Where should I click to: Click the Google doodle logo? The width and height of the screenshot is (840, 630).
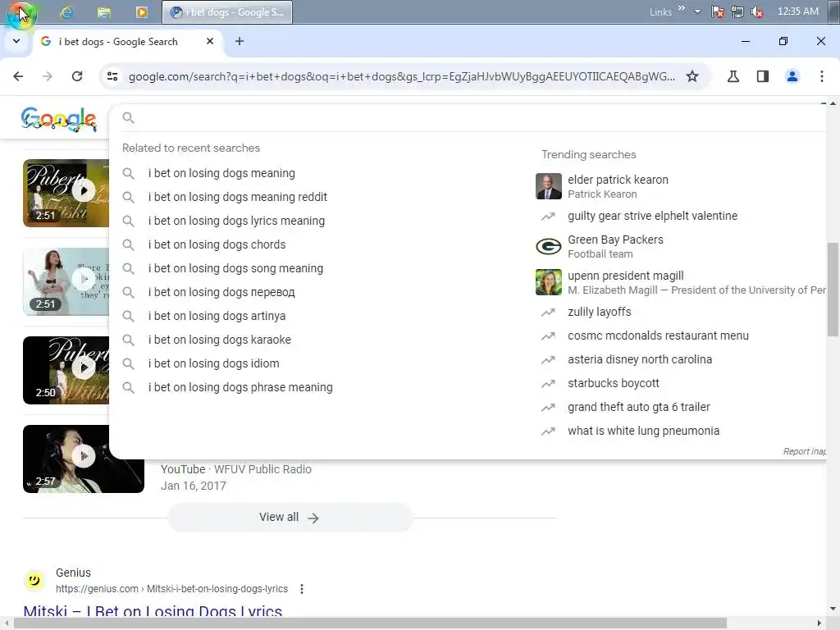tap(59, 119)
